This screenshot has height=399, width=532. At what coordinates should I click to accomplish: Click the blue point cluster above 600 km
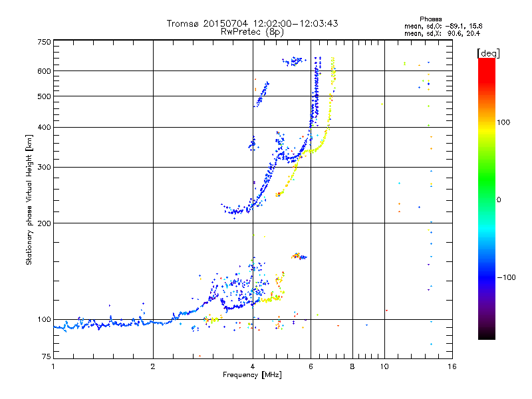(x=295, y=61)
